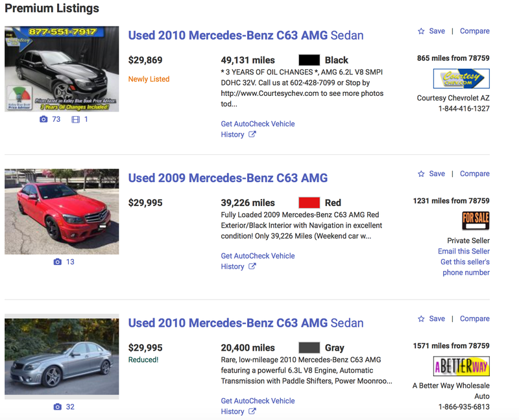519x420 pixels.
Task: Click the 1-866-935-6813 phone number
Action: point(464,407)
